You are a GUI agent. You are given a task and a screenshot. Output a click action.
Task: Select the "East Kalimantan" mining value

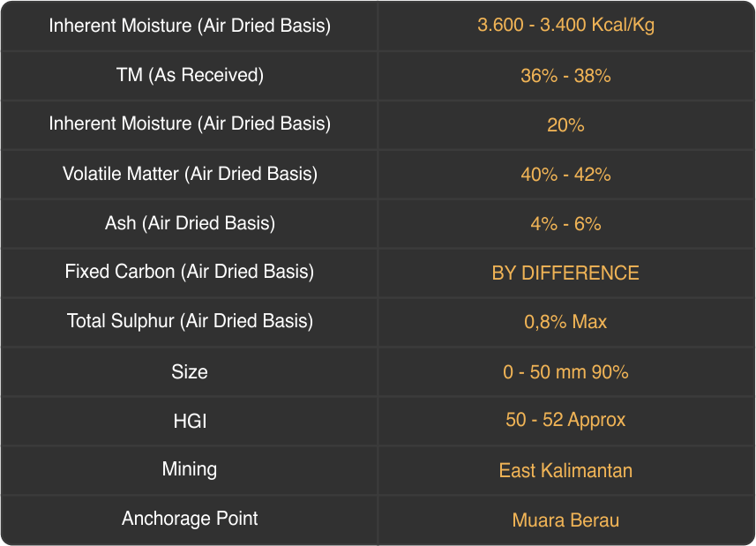[x=565, y=471]
